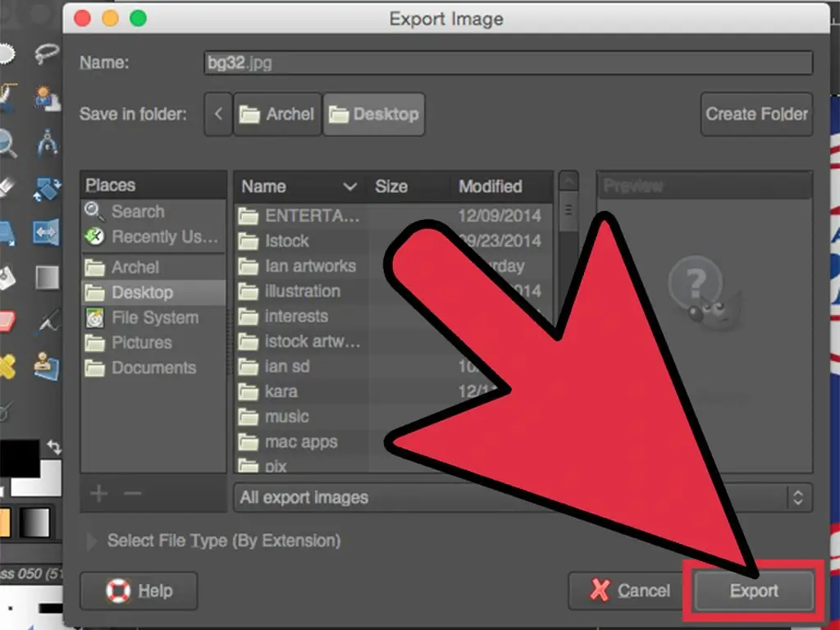Select the Zoom magnifier tool
Viewport: 840px width, 630px height.
(x=7, y=144)
